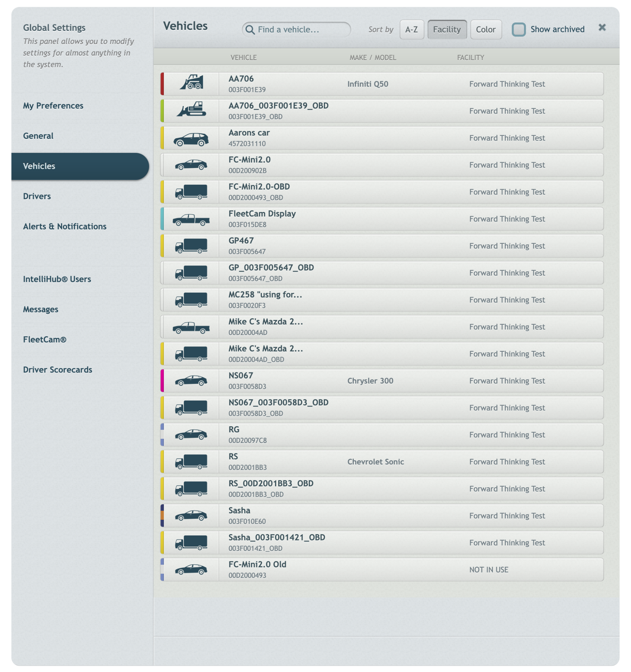Click the box truck icon for GP467
The height and width of the screenshot is (672, 631).
(191, 246)
